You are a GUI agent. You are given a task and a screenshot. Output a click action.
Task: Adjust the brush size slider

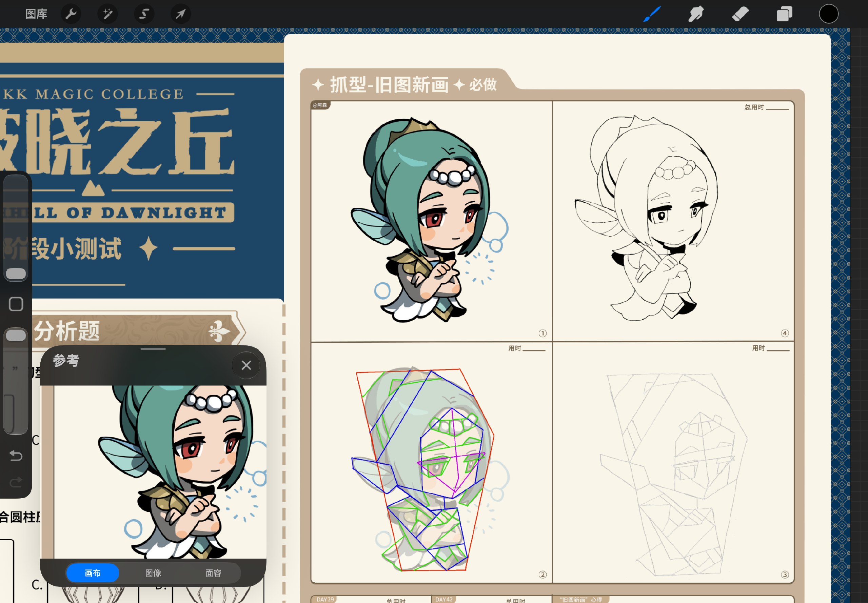[x=16, y=228]
